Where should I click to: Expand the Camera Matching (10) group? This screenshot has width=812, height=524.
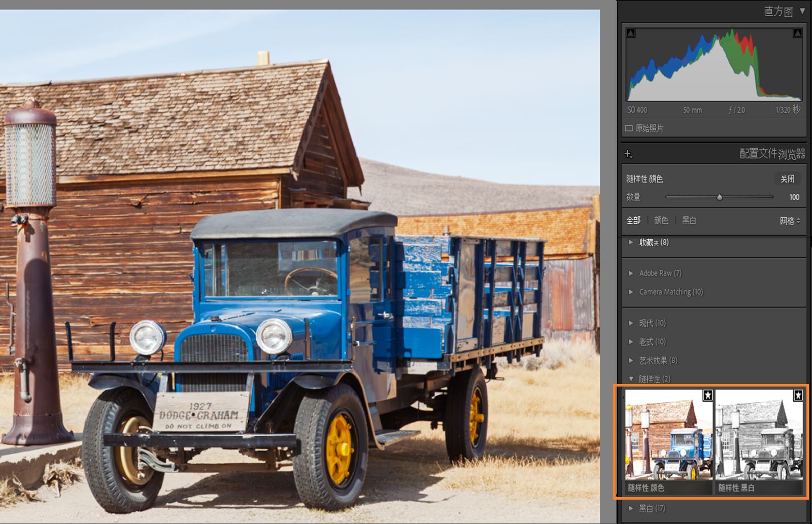tap(631, 292)
